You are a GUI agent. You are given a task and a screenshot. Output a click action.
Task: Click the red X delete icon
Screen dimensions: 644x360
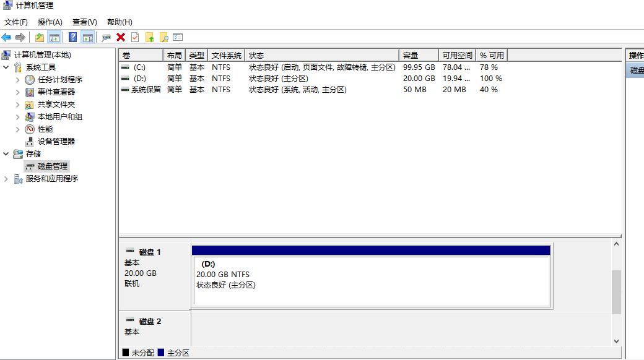click(x=121, y=37)
